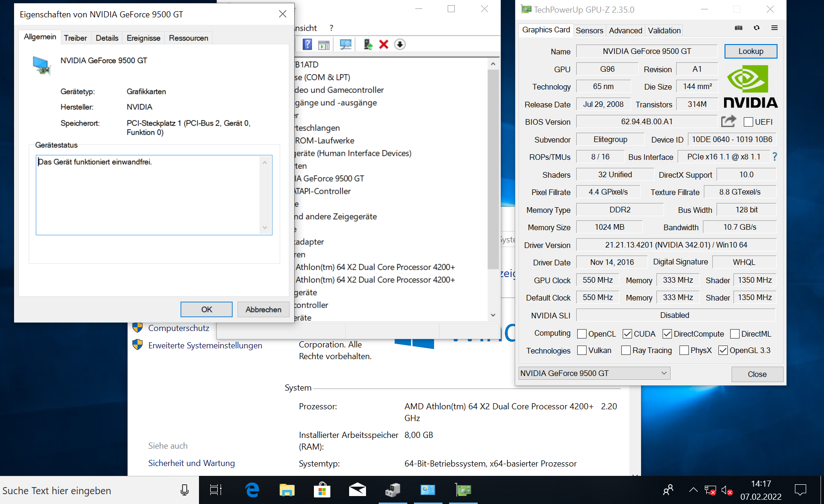Open the GPU-Z hamburger menu

[774, 28]
